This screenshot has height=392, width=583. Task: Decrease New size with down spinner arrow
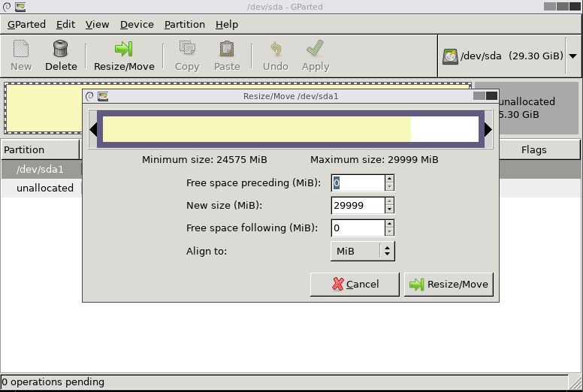389,210
